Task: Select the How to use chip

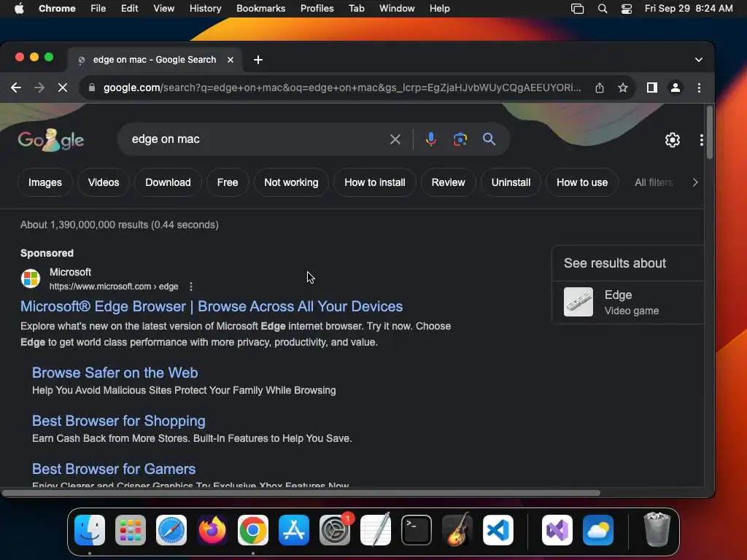Action: coord(581,182)
